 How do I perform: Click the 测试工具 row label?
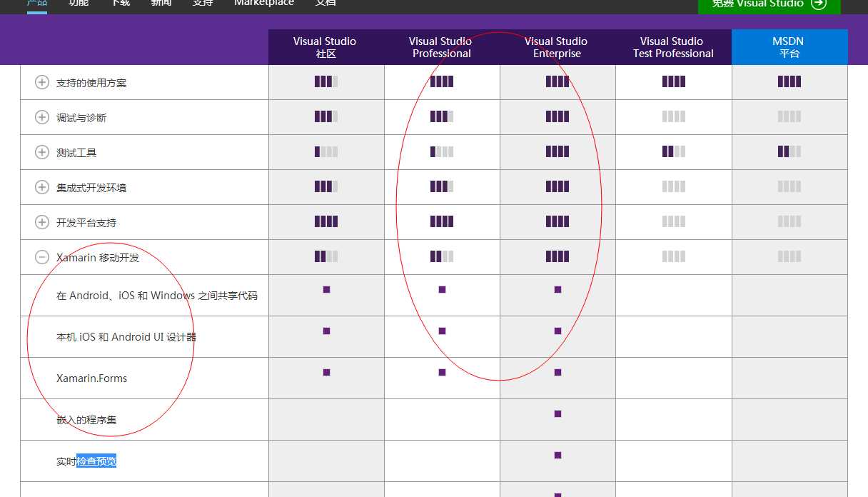pyautogui.click(x=76, y=153)
